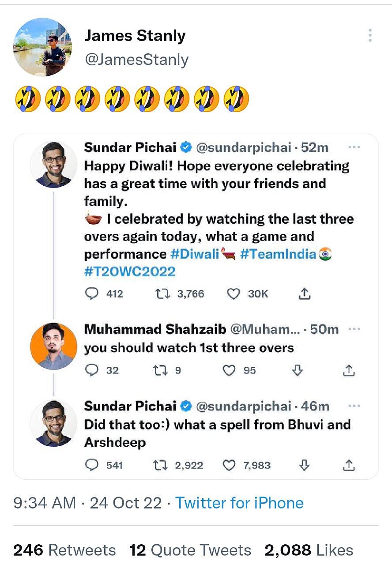
Task: Like Sundar's reply with 7,983 likes
Action: tap(229, 465)
